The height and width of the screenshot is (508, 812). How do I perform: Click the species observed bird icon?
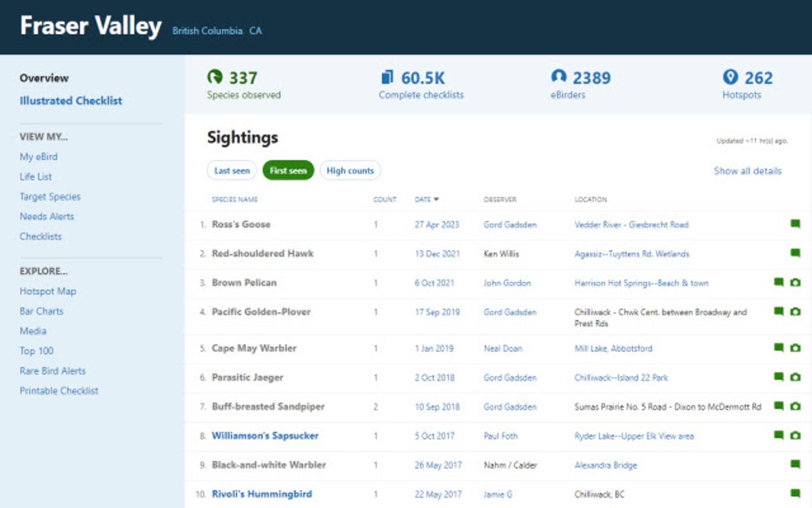pyautogui.click(x=214, y=76)
